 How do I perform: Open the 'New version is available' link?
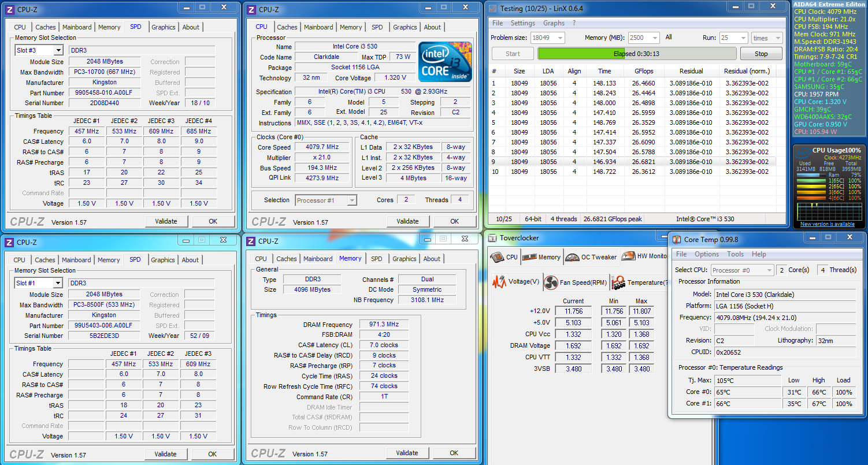click(x=828, y=224)
